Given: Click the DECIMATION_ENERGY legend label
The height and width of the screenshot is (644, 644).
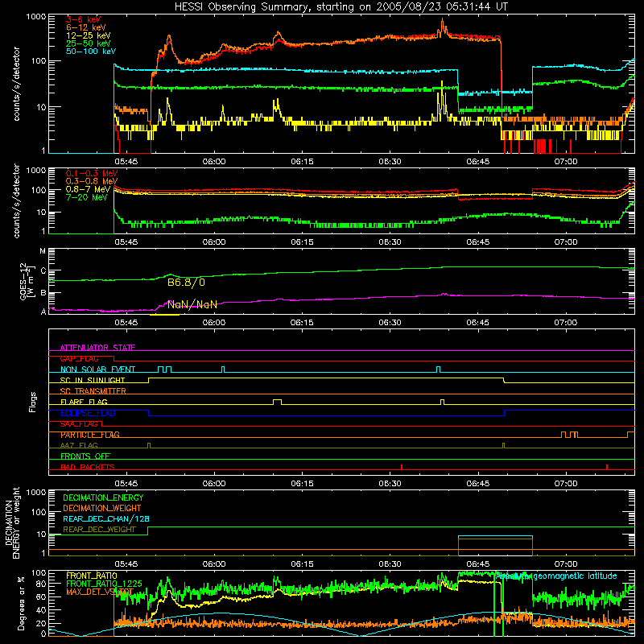Looking at the screenshot, I should pyautogui.click(x=103, y=497).
